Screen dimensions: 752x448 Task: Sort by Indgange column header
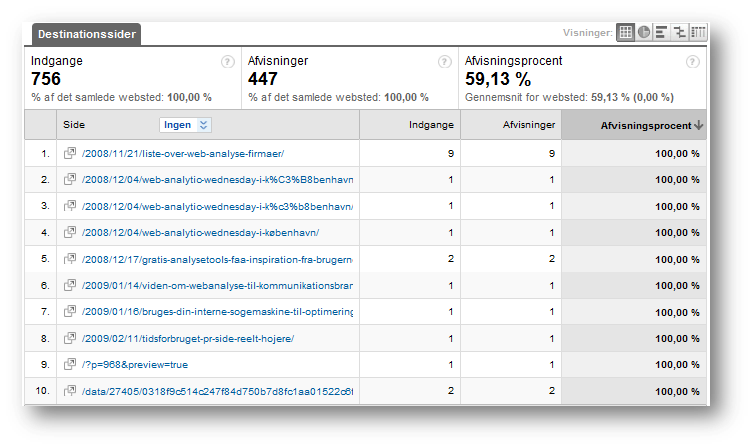[431, 125]
